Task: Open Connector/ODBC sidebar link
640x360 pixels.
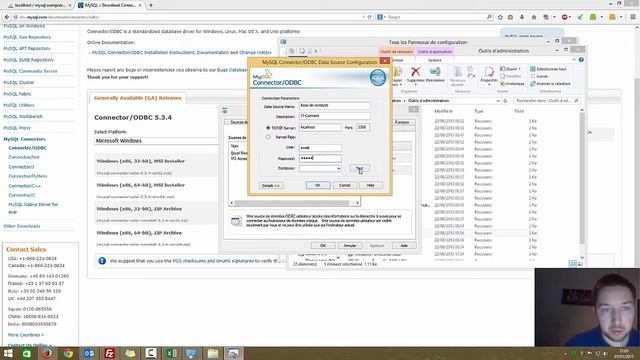Action: coord(28,148)
